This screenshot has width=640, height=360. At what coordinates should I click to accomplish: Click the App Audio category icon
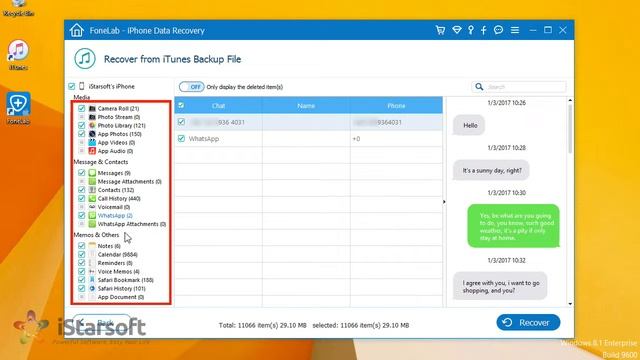pos(92,151)
